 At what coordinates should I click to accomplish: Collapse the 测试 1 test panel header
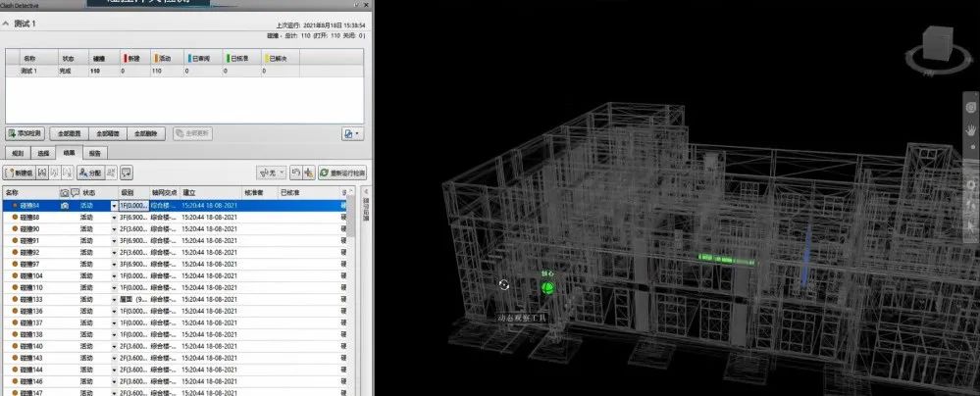[x=8, y=24]
